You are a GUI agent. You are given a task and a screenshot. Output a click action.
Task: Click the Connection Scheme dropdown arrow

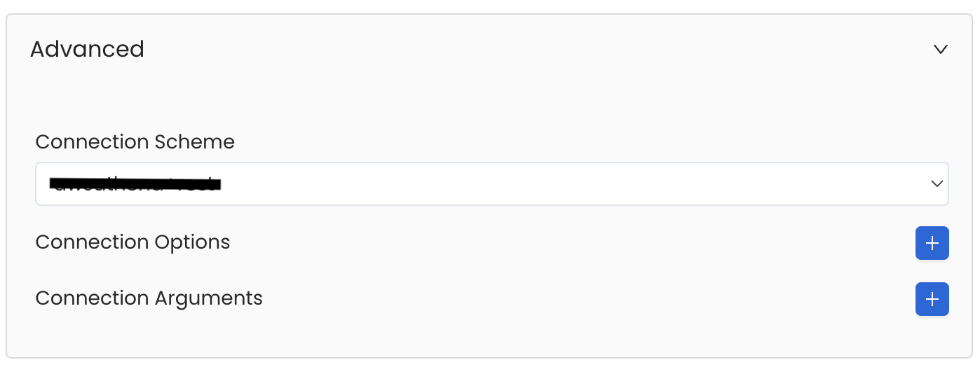tap(937, 183)
